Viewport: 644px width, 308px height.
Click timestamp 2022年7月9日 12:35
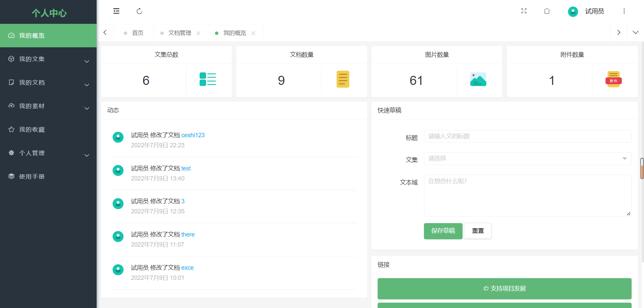[158, 211]
